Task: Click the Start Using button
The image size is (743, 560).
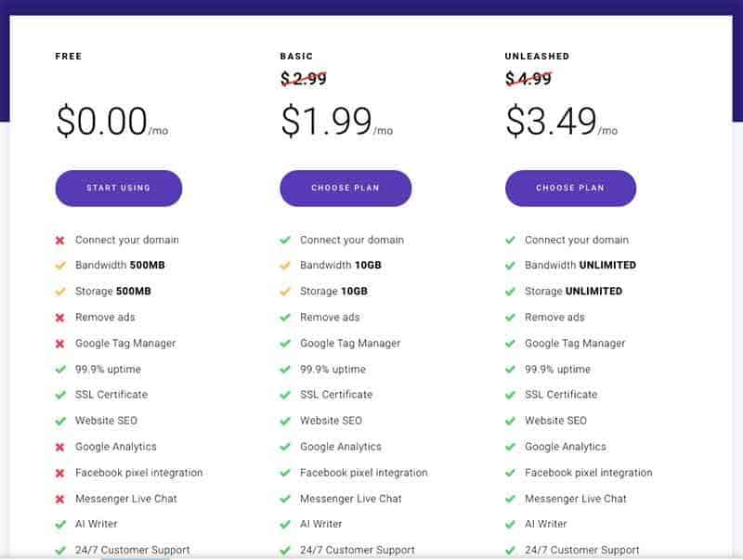Action: tap(118, 188)
